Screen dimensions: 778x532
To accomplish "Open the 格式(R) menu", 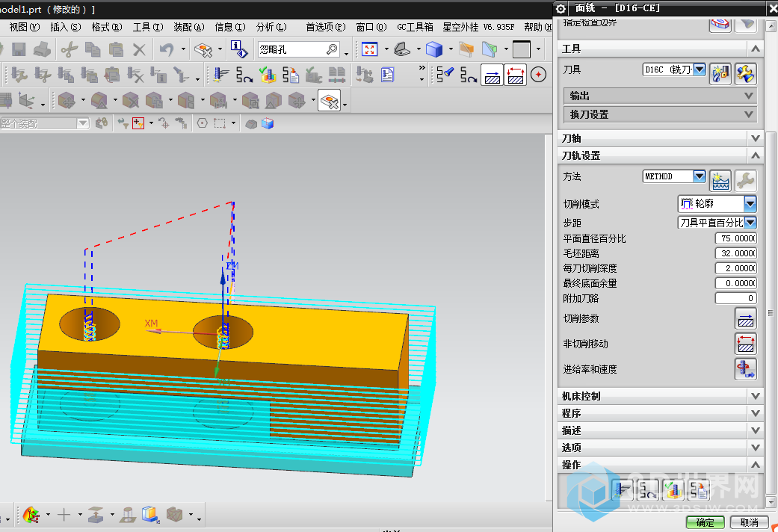I will tap(107, 27).
